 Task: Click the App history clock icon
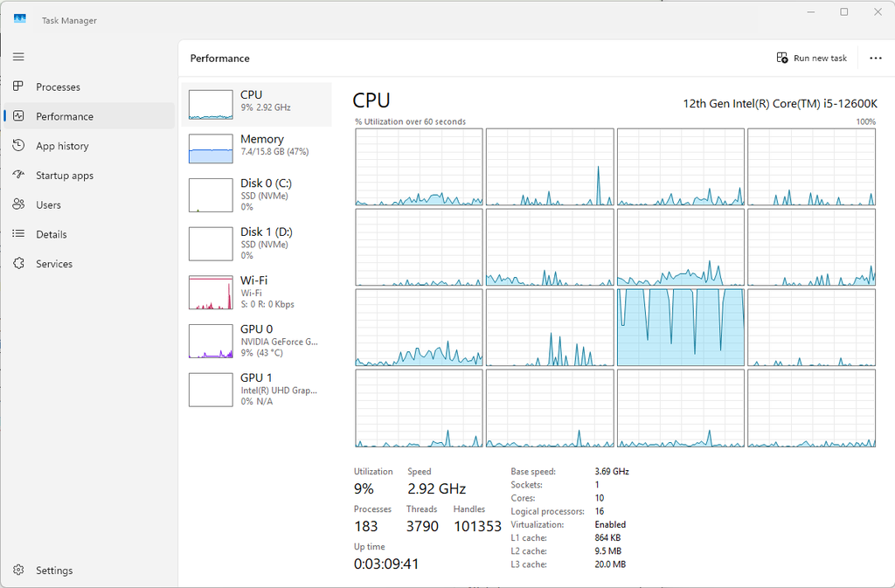tap(18, 145)
